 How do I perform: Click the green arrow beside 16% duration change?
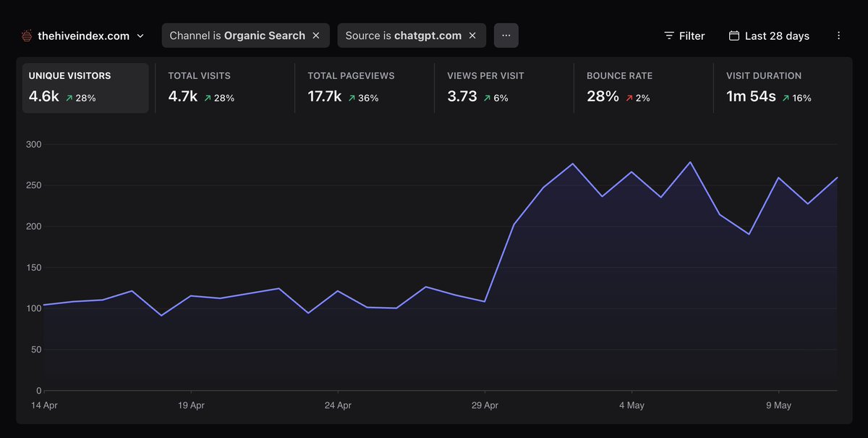click(x=786, y=98)
